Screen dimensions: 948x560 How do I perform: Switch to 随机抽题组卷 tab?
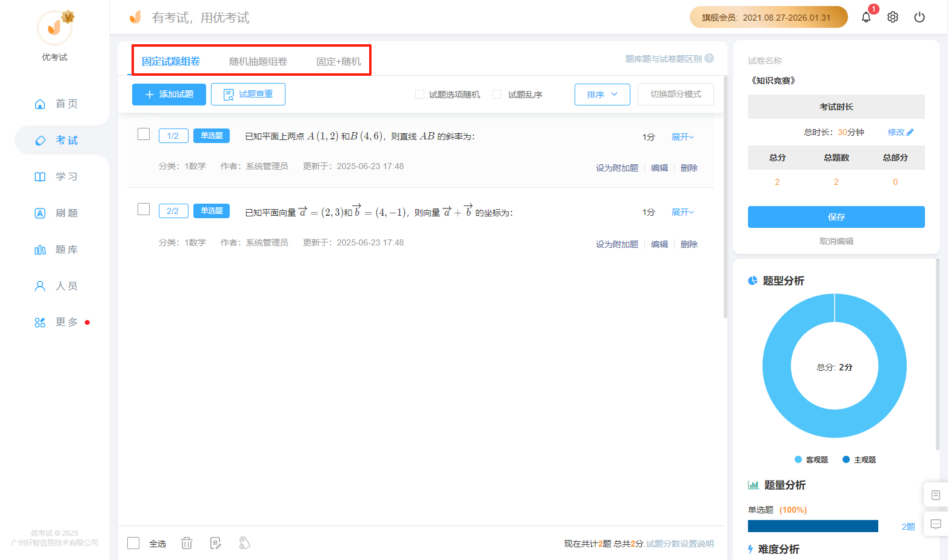(x=258, y=61)
